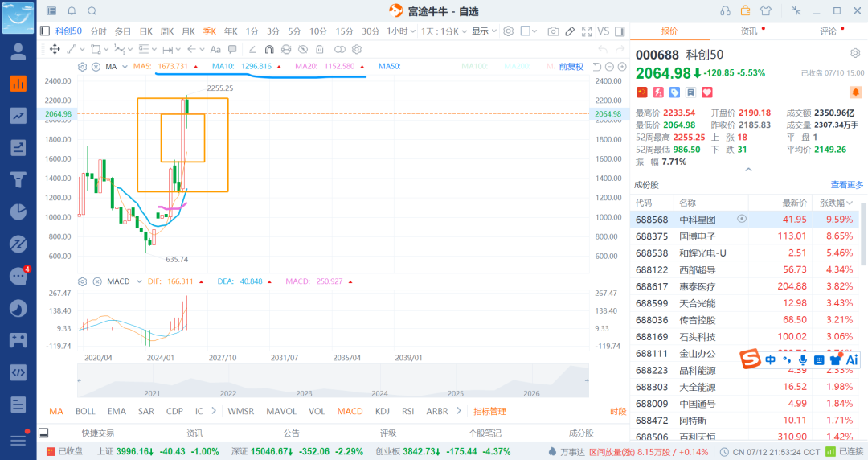Click the VS compare icon

(604, 31)
